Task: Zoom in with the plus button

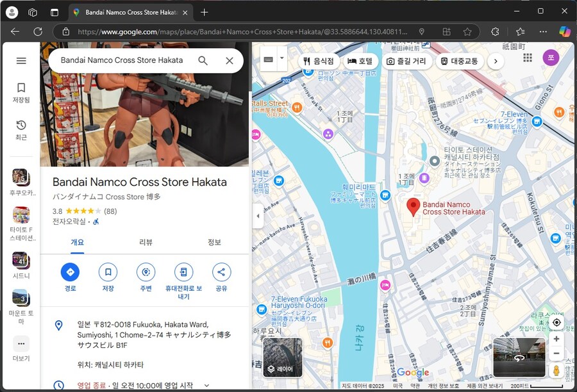Action: tap(556, 339)
